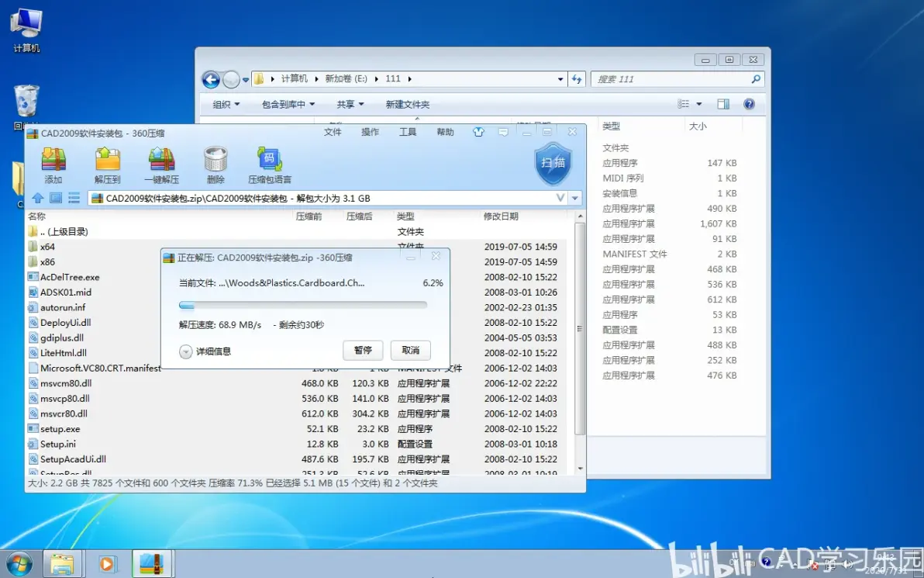Open the 包含到库中 dropdown
Viewport: 924px width, 578px height.
point(288,105)
